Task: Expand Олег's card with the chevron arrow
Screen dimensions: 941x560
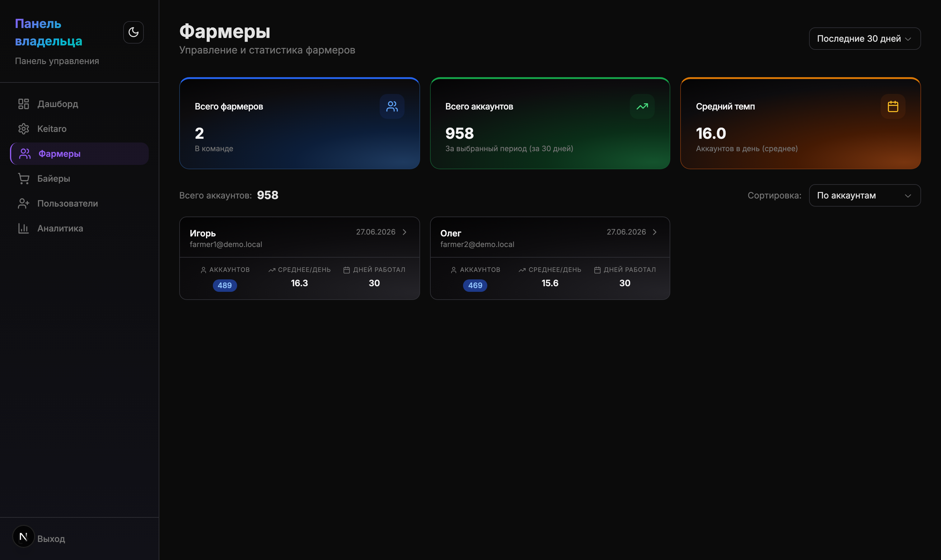Action: [654, 232]
